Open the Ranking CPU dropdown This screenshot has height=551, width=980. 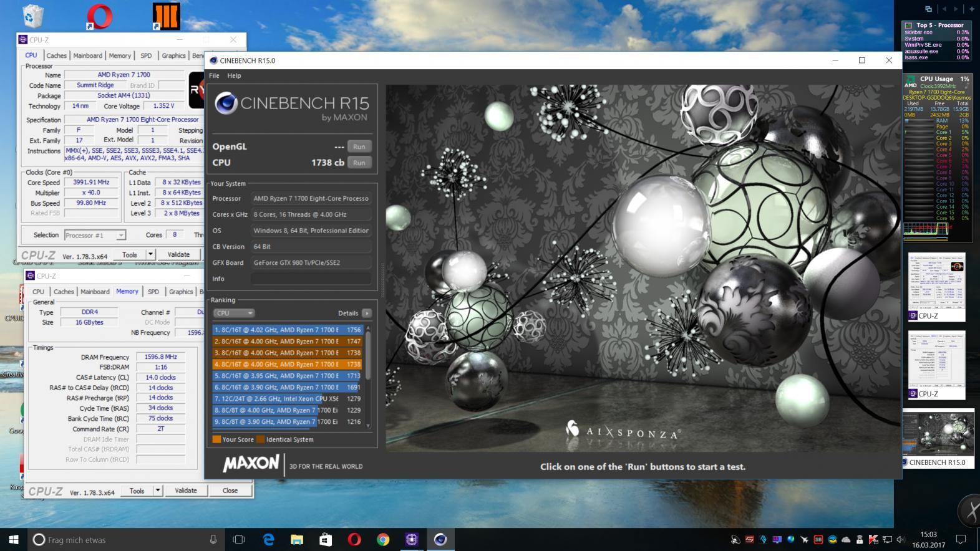[x=234, y=313]
